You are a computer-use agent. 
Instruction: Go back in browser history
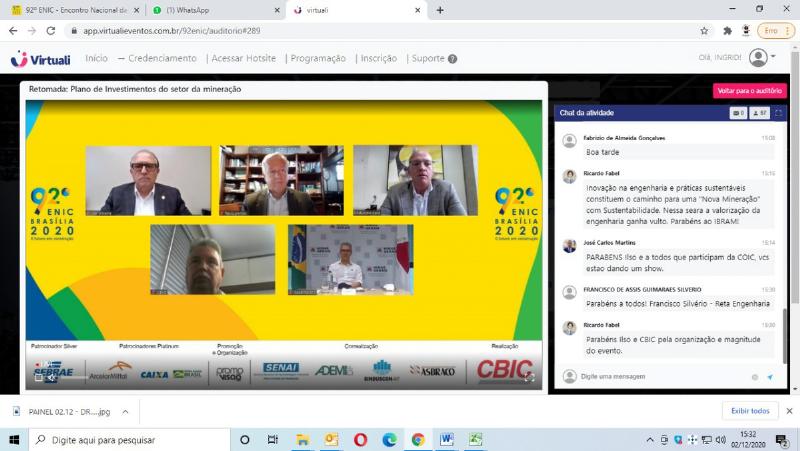pos(13,31)
